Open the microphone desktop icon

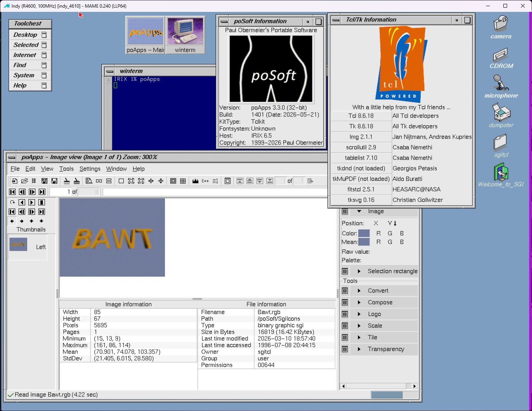click(x=501, y=87)
